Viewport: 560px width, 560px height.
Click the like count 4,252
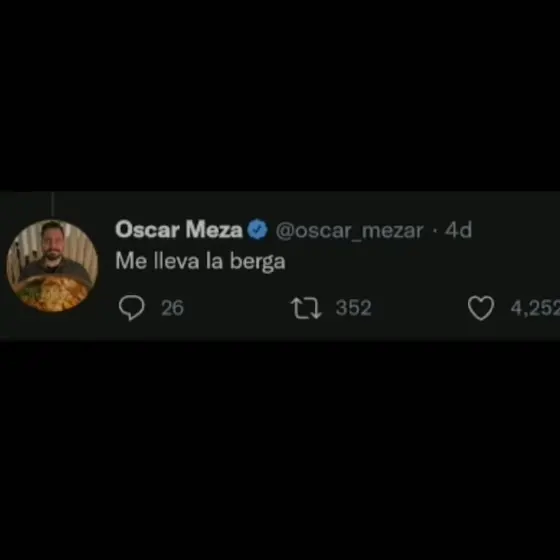click(x=535, y=308)
